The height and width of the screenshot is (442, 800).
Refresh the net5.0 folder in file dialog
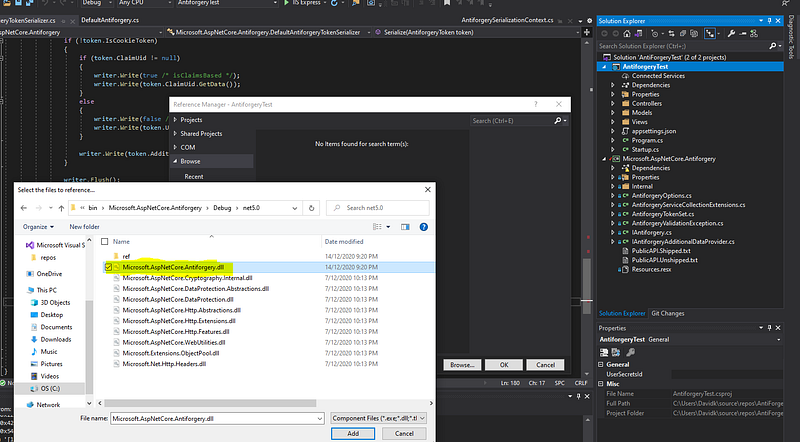tap(311, 208)
